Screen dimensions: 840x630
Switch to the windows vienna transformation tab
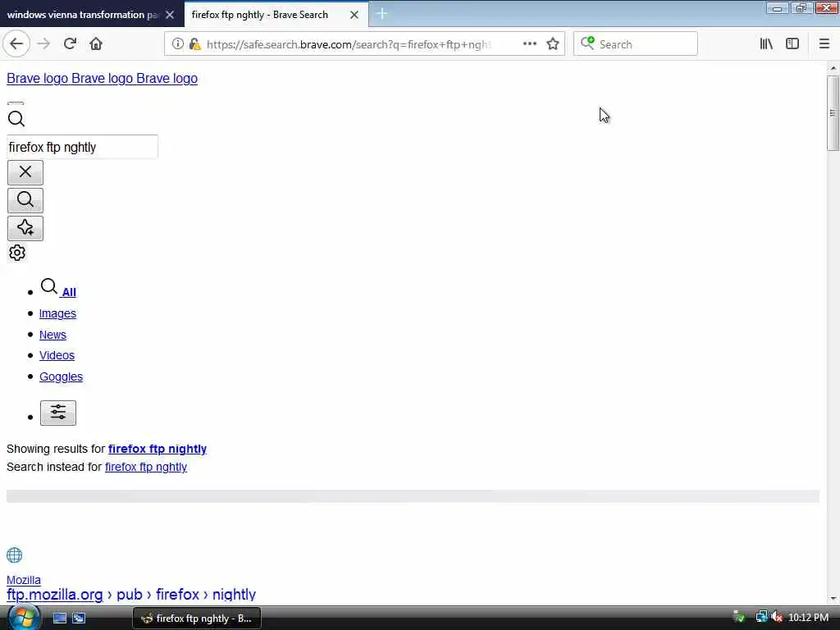[x=83, y=15]
